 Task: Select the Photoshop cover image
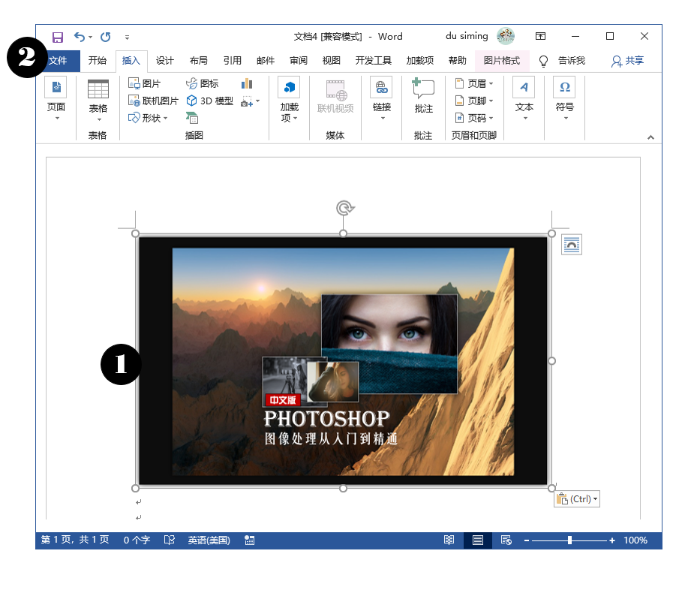tap(344, 361)
